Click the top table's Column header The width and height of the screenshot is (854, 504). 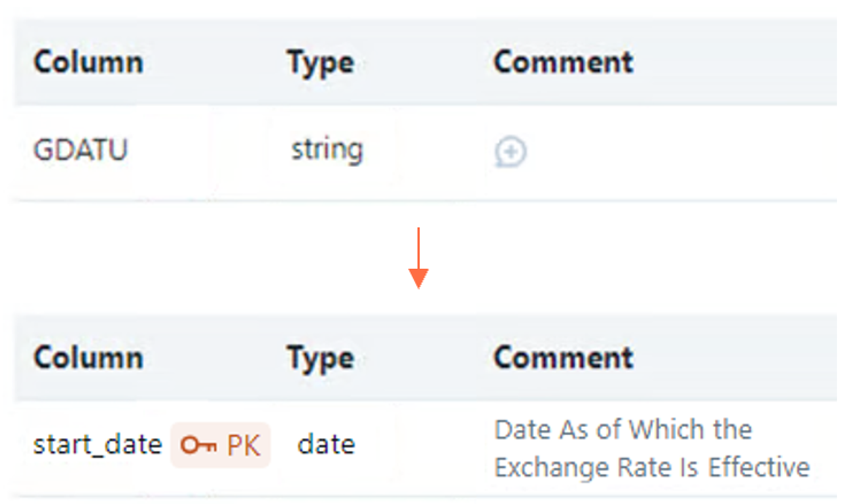tap(88, 62)
